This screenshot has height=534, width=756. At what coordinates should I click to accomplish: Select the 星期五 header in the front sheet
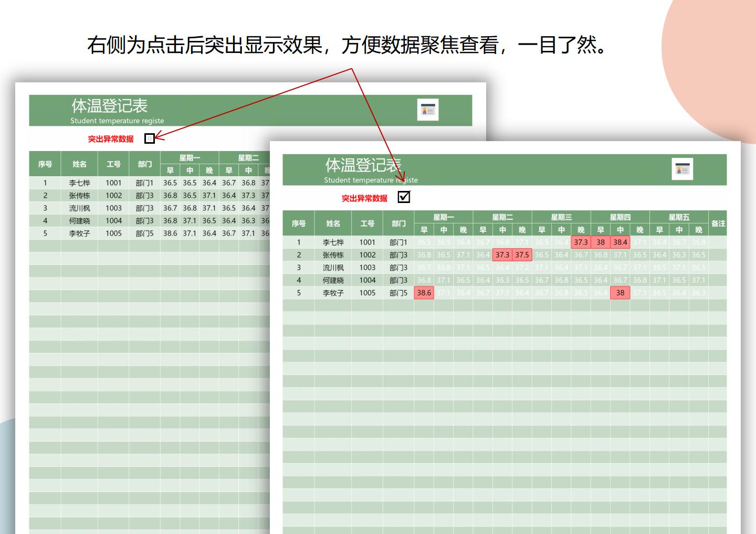[x=679, y=217]
